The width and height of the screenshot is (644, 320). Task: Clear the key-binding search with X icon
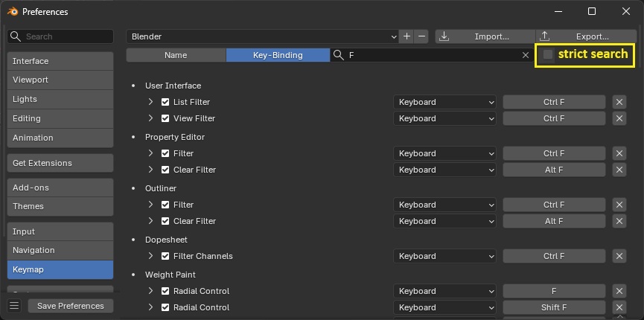[526, 55]
